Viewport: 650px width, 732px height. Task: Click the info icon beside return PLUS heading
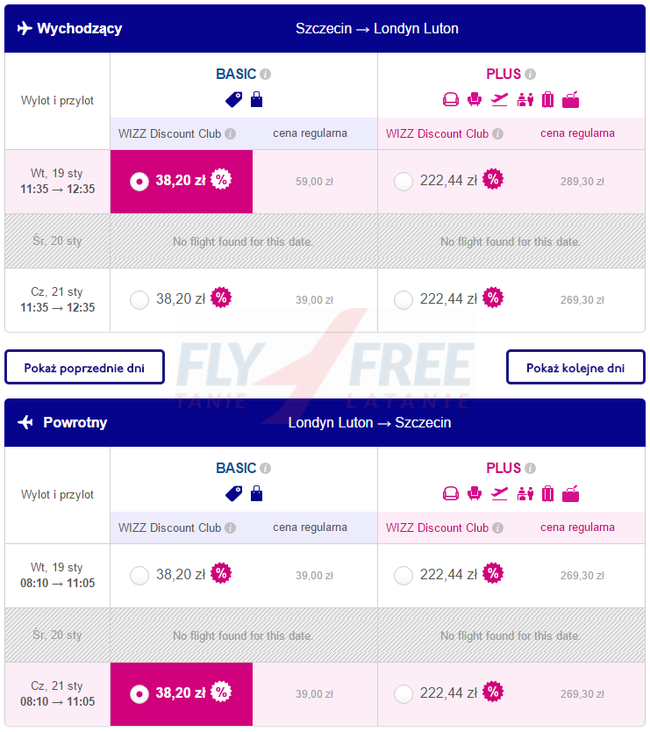pos(530,468)
